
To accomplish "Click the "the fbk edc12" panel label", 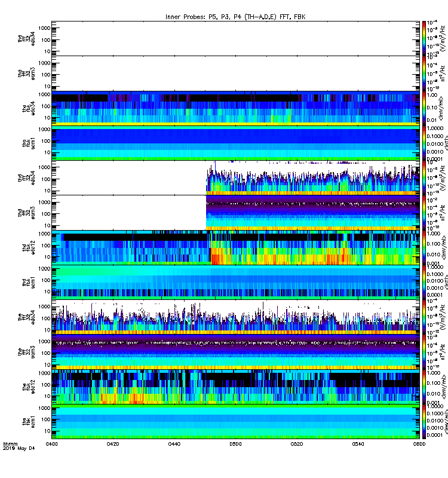I will [x=29, y=387].
